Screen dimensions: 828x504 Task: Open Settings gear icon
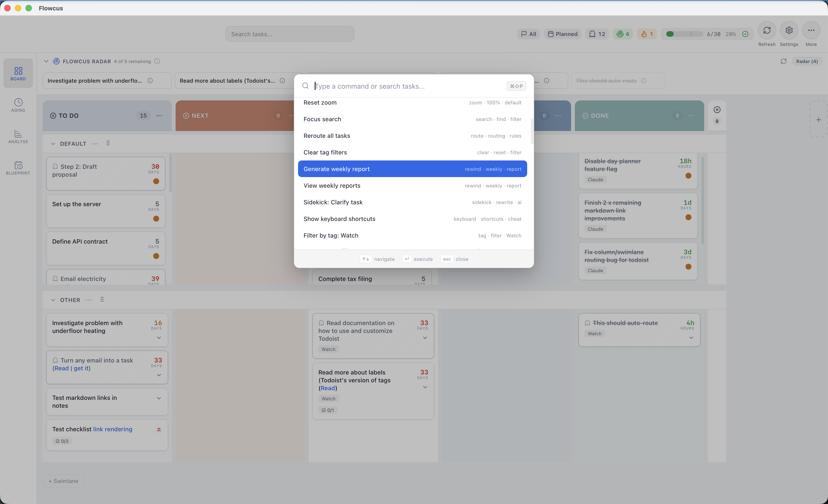[789, 30]
